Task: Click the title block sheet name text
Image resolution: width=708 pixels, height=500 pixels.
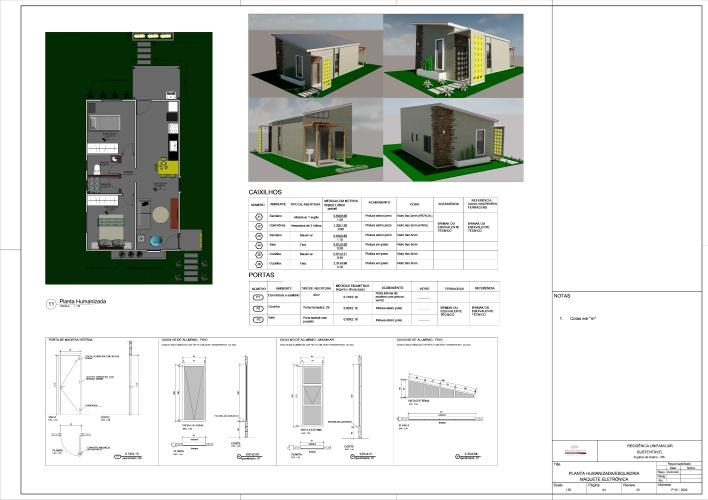Action: (x=604, y=475)
